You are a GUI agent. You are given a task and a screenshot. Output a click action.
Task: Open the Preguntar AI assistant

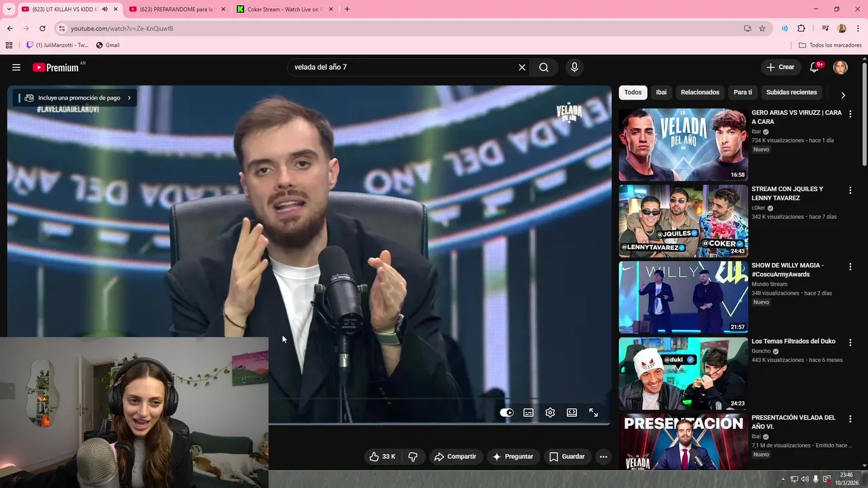coord(513,457)
